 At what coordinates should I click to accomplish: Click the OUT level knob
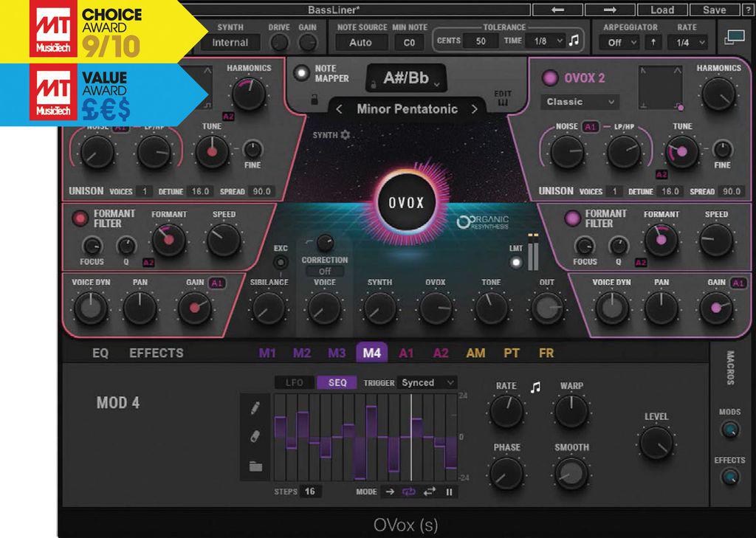[x=547, y=308]
